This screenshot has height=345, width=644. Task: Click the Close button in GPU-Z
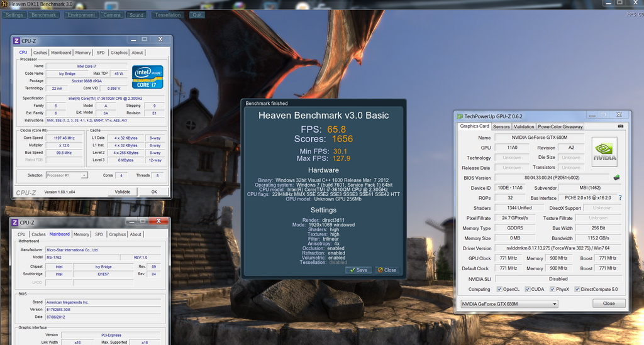point(609,304)
